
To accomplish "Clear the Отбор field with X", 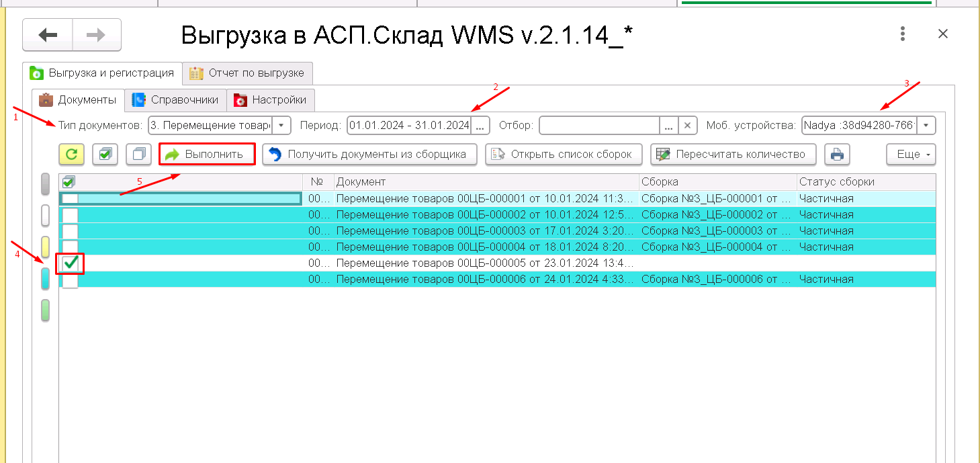I will [x=686, y=126].
